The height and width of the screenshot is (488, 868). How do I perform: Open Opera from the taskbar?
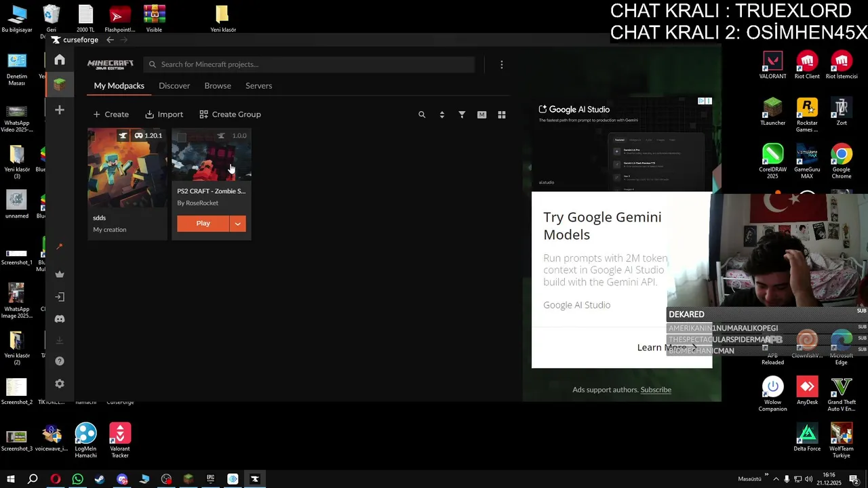55,479
